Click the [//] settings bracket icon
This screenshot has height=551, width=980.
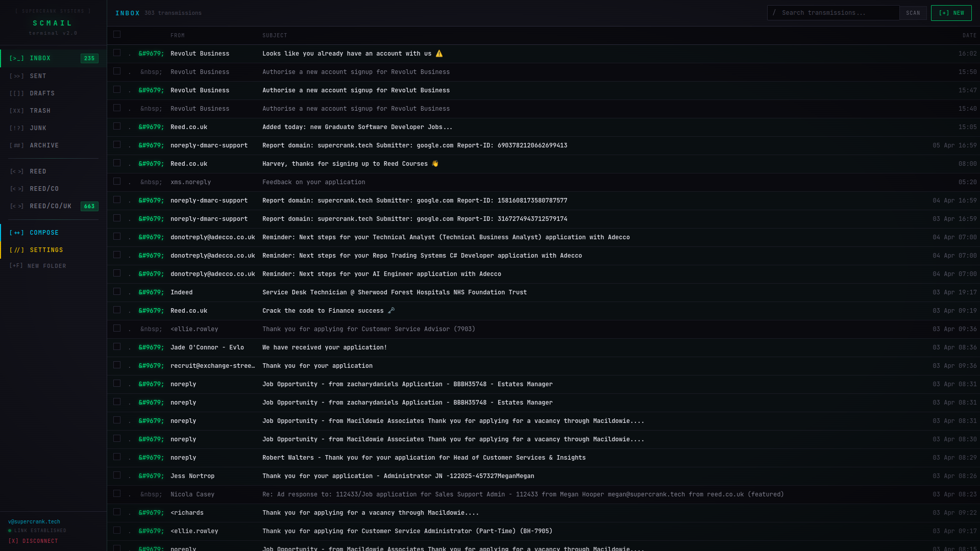click(x=17, y=250)
